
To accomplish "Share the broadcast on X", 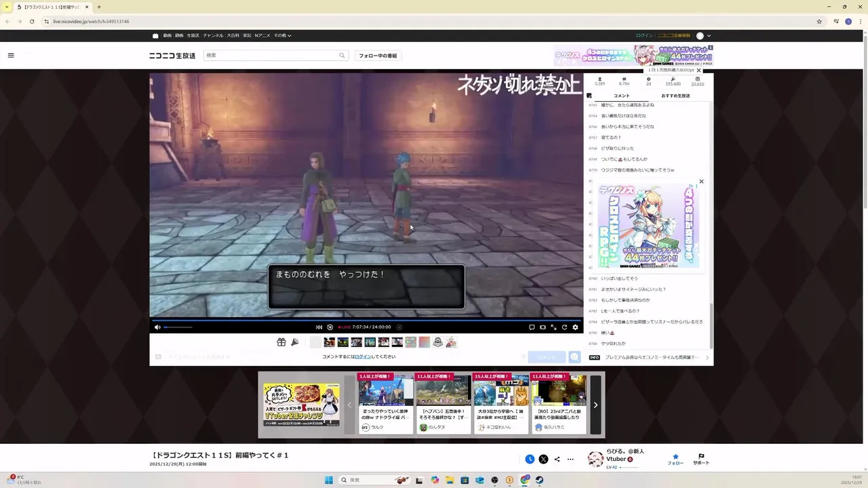I will click(x=543, y=459).
